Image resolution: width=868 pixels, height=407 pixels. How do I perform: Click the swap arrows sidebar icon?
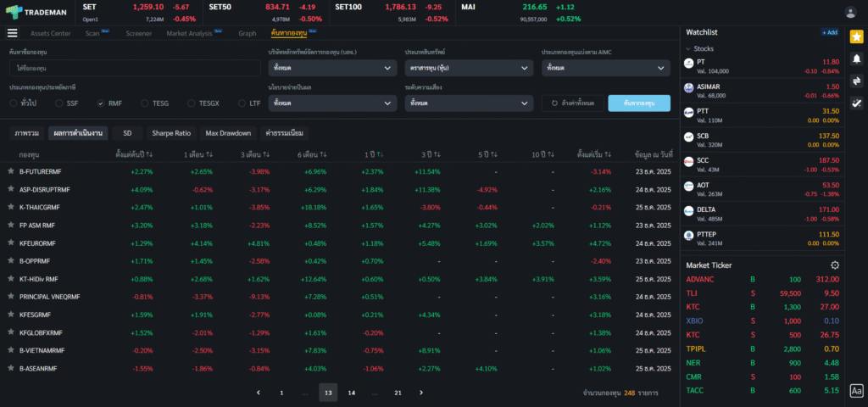point(856,81)
